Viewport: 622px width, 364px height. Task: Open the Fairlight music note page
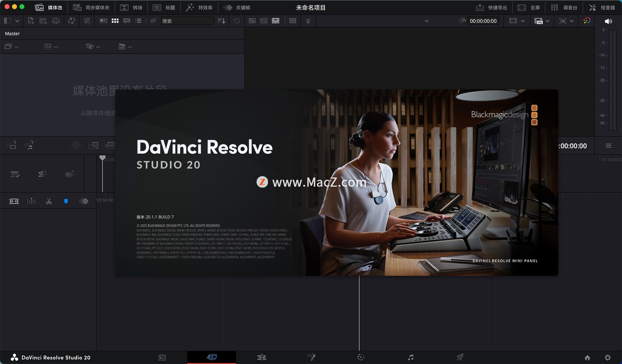coord(410,358)
